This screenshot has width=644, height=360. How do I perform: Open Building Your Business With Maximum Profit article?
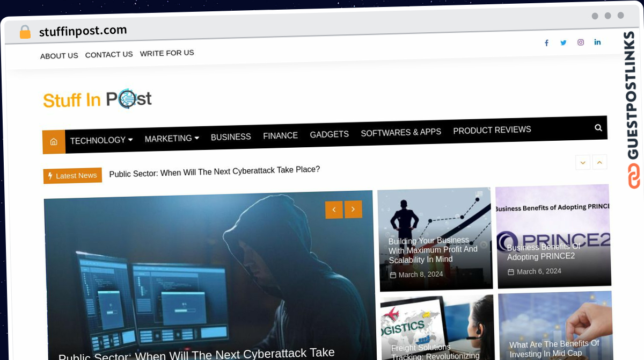433,250
